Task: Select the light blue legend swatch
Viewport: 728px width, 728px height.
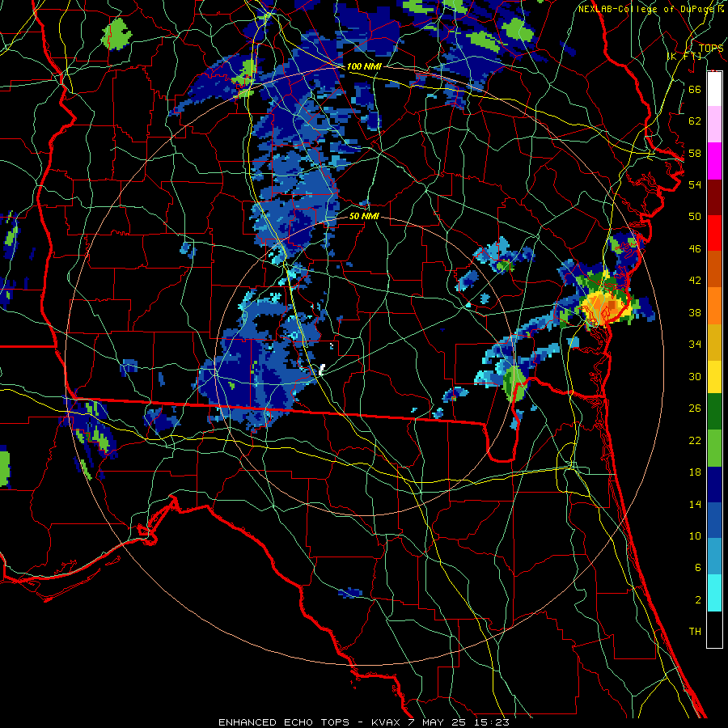Action: pos(714,557)
